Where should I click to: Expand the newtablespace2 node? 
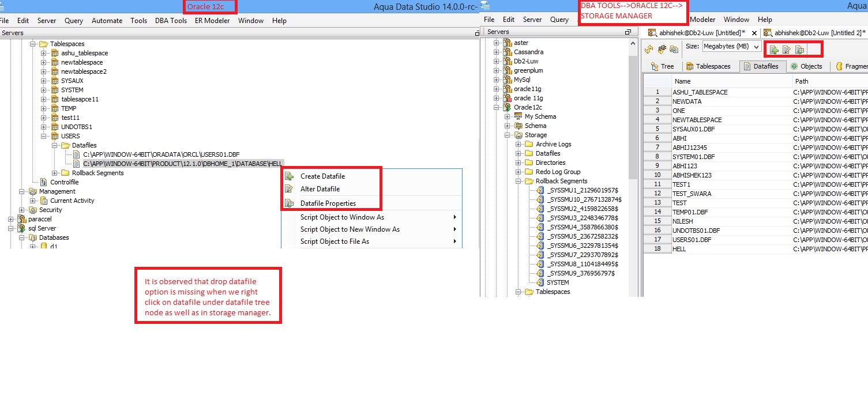pos(44,71)
